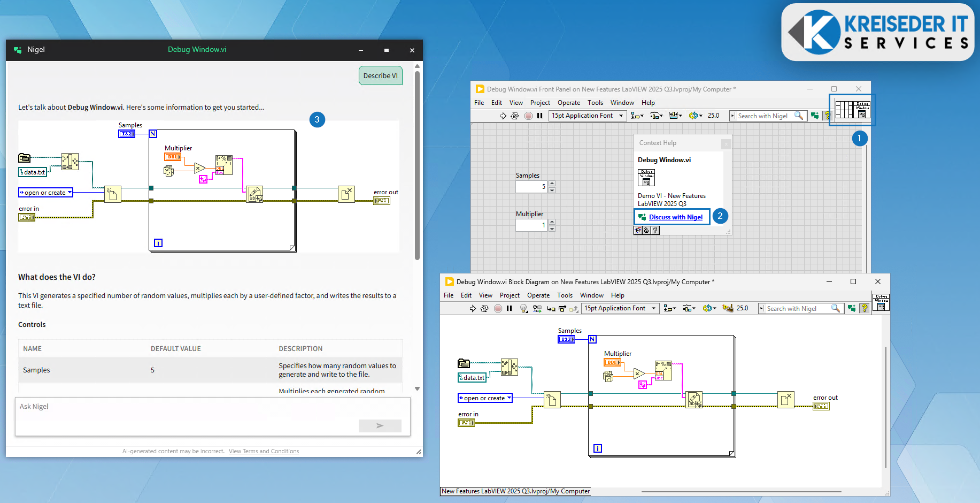The image size is (980, 503).
Task: Click Build Path node in Block Diagram
Action: pyautogui.click(x=510, y=368)
